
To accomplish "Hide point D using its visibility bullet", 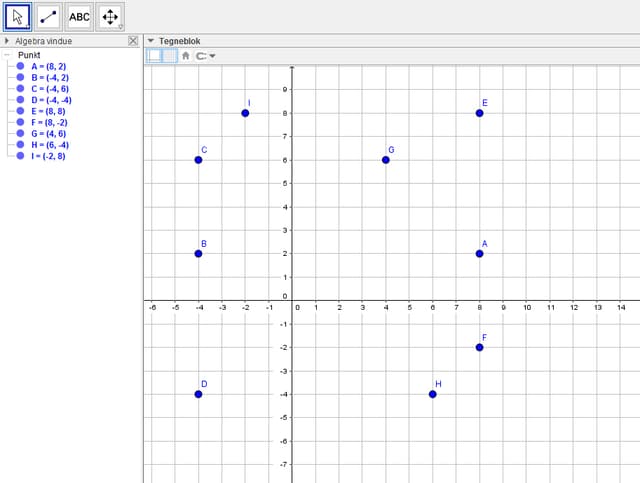I will (x=20, y=100).
